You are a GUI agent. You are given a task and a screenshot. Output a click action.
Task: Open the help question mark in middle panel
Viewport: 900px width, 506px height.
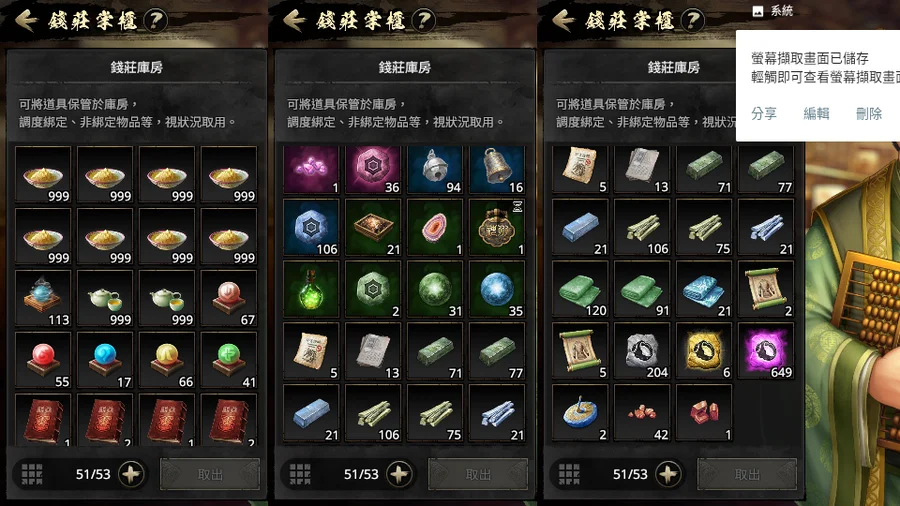(423, 21)
